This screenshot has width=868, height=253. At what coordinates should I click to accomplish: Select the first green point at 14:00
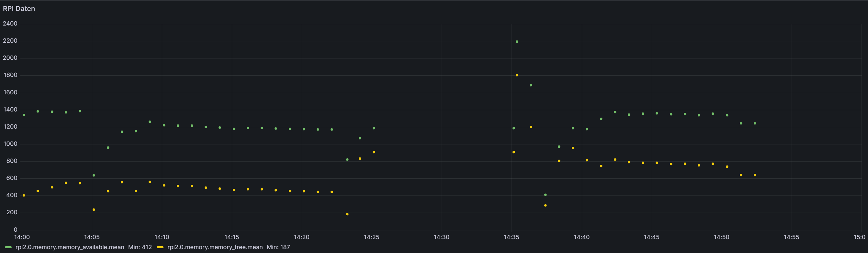(24, 115)
